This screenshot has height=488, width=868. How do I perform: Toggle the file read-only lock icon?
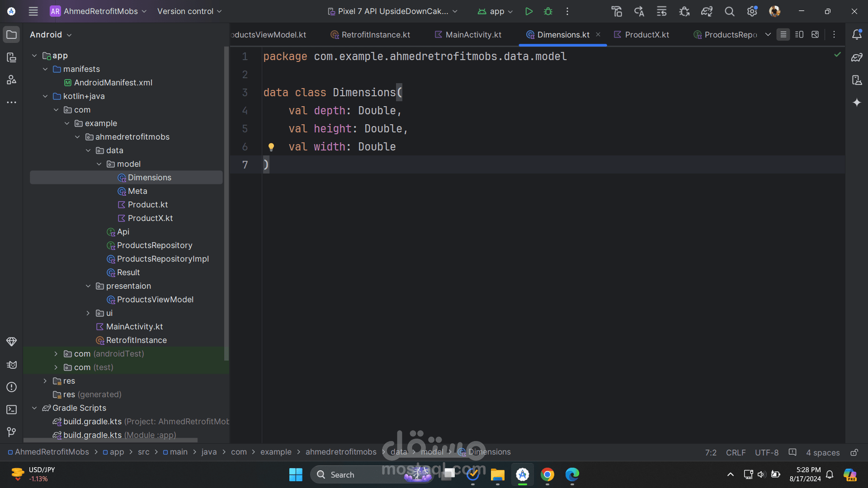coord(854,452)
